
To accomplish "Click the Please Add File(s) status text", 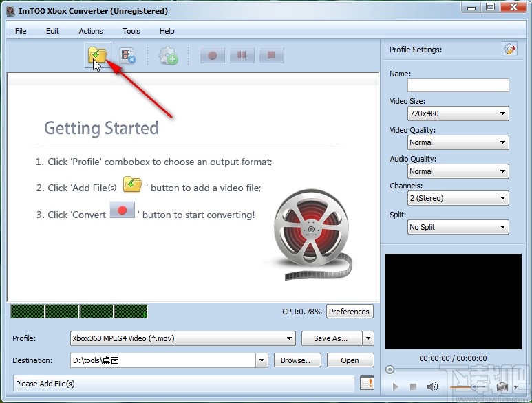I will coord(45,384).
